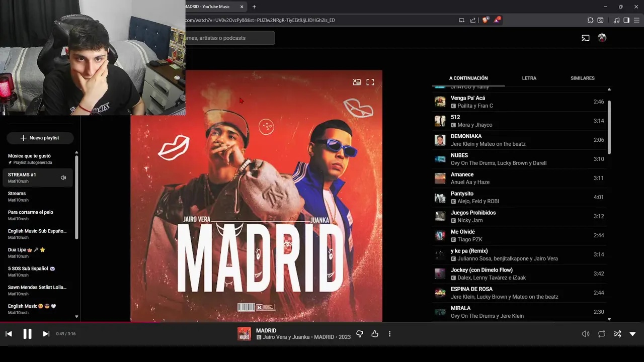Switch to the SIMILARES tab

point(583,78)
